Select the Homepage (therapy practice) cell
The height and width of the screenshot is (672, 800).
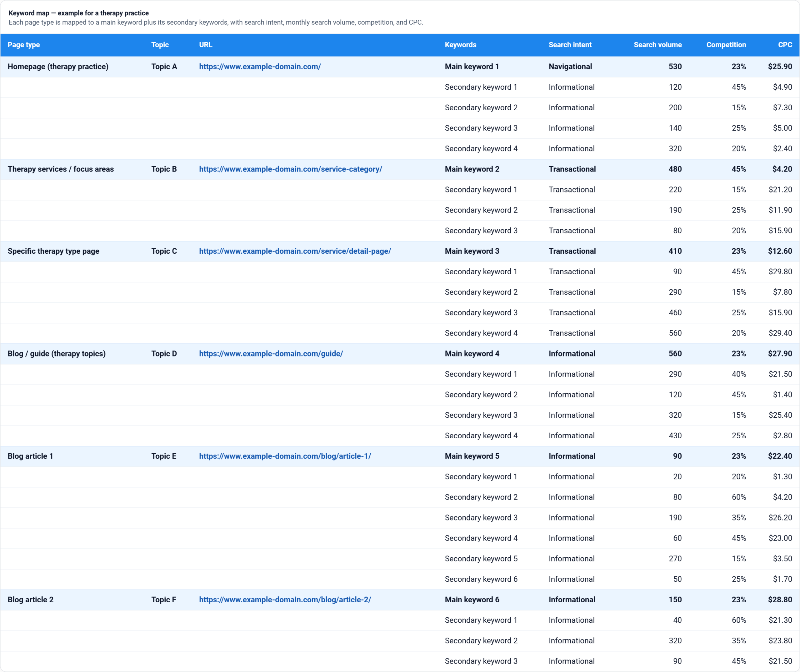tap(58, 67)
